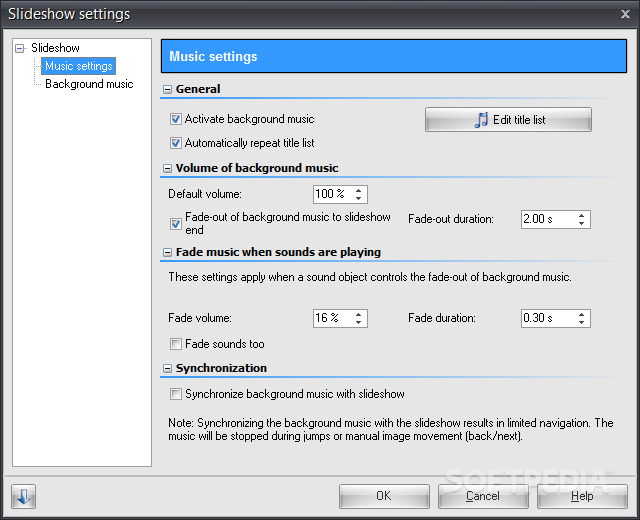Screen dimensions: 640x520
Task: Click the music note Edit title list button
Action: coord(508,120)
